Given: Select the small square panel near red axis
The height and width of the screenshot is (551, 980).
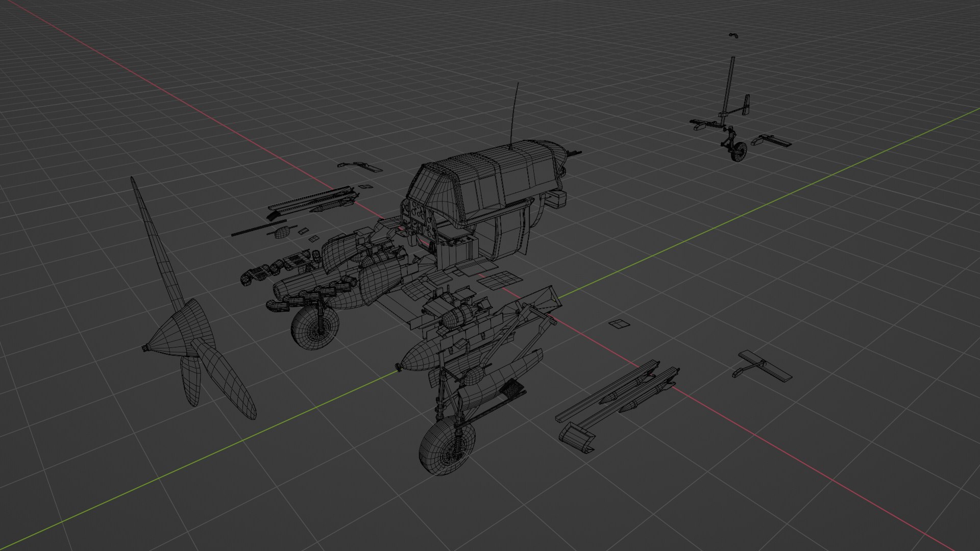Looking at the screenshot, I should pyautogui.click(x=619, y=323).
